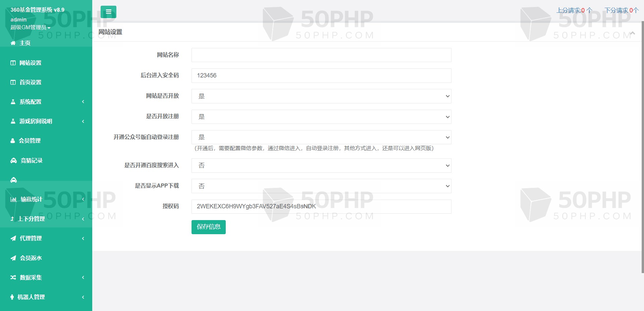The image size is (644, 311).
Task: Collapse the 网站设置 panel with chevron
Action: [633, 33]
